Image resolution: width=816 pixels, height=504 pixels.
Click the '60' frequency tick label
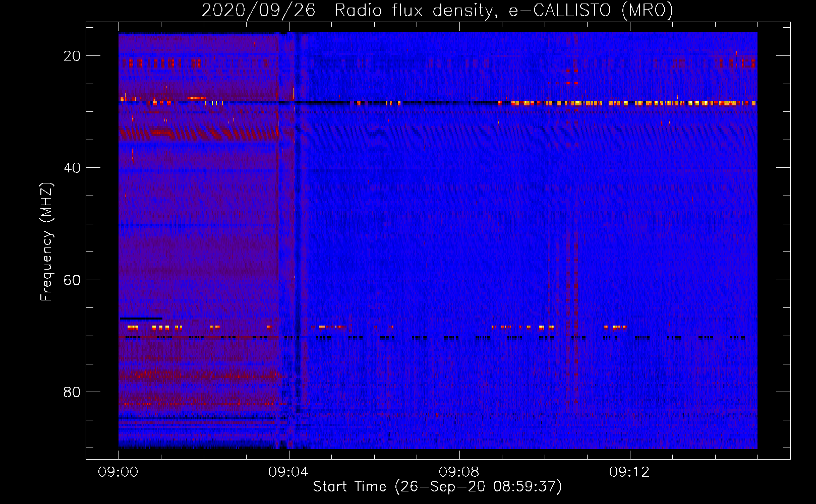click(72, 280)
